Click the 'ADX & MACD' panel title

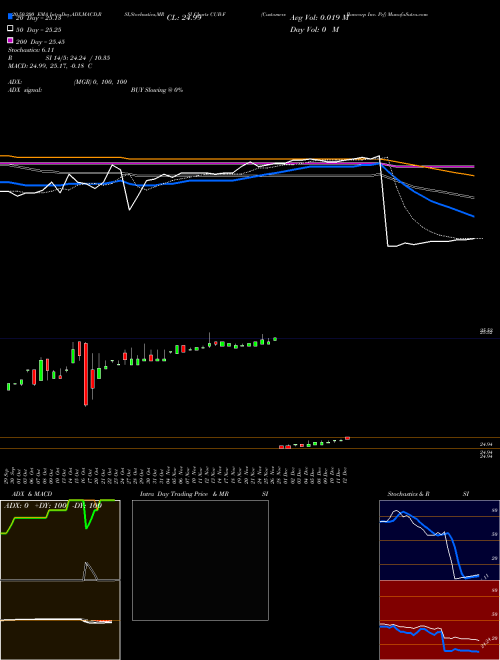point(32,494)
